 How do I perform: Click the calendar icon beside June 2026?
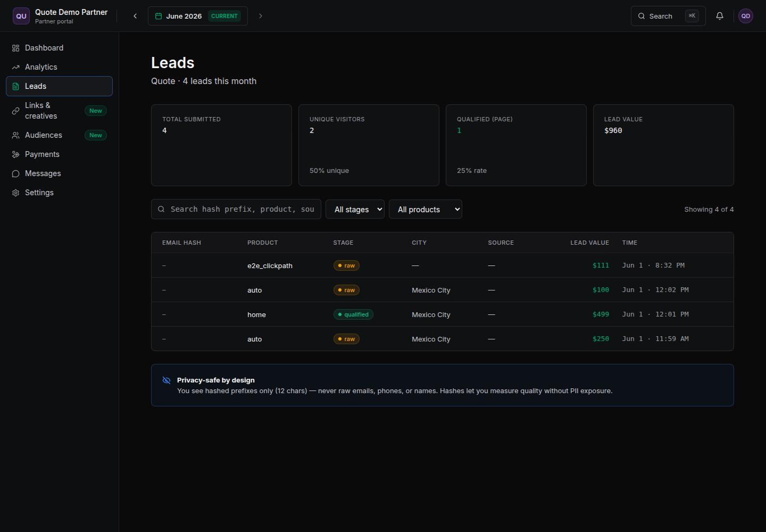(159, 16)
